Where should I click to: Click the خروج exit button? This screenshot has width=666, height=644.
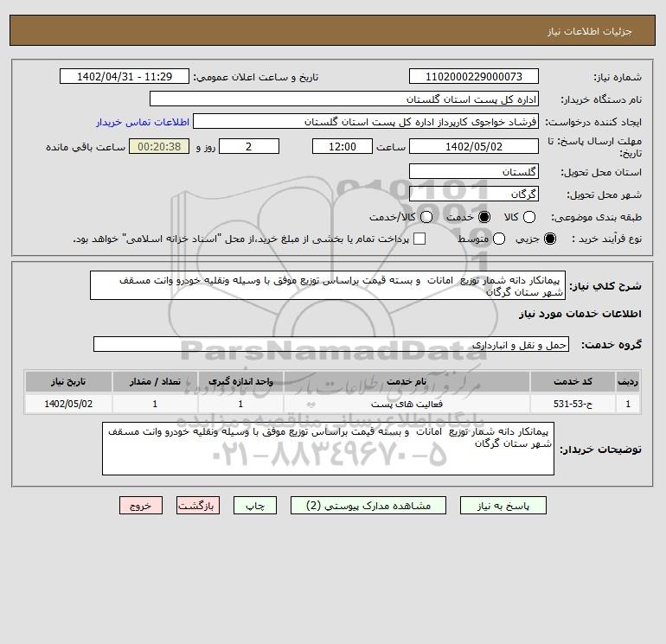coord(141,506)
